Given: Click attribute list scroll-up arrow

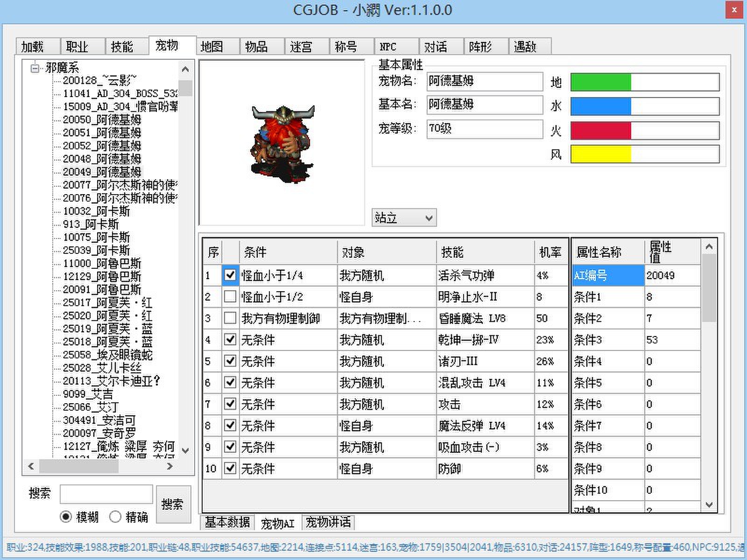Looking at the screenshot, I should tap(709, 247).
